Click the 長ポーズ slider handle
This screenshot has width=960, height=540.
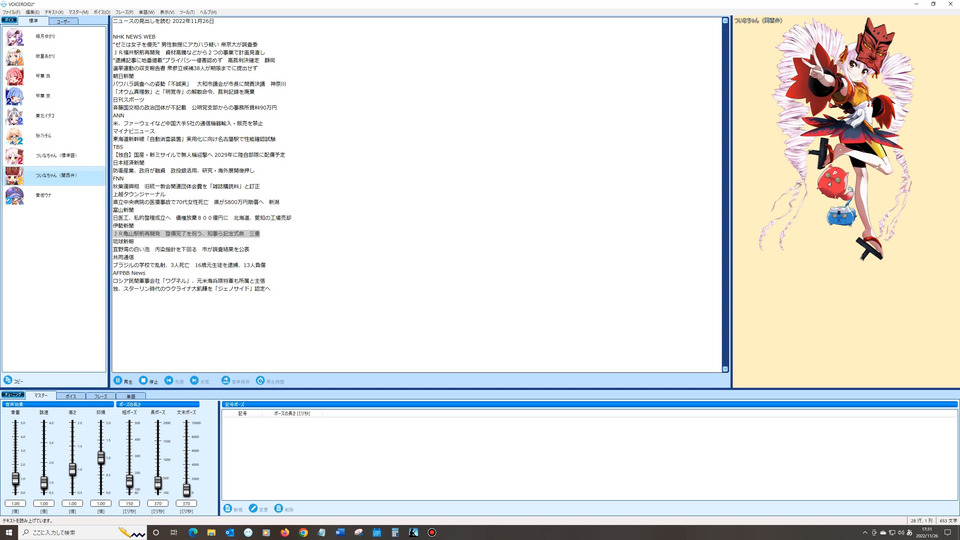[x=157, y=484]
